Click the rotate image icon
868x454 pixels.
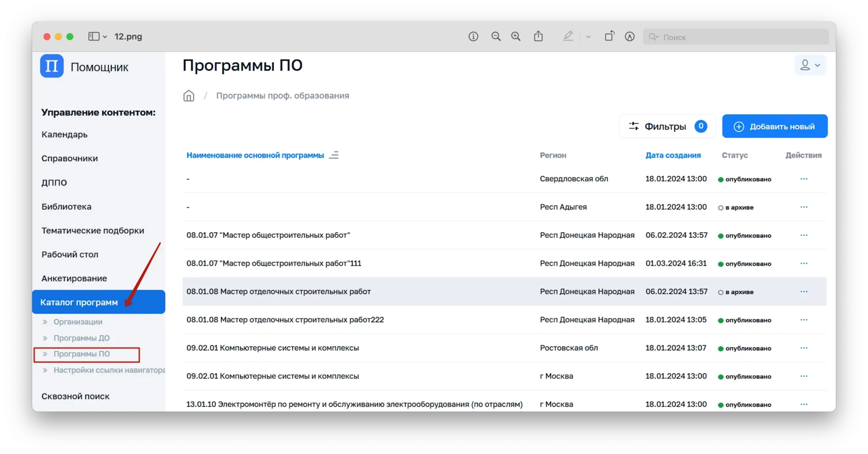609,36
